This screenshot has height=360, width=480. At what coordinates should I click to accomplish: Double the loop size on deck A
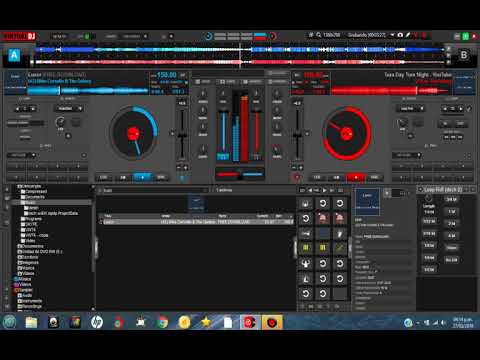[x=33, y=109]
